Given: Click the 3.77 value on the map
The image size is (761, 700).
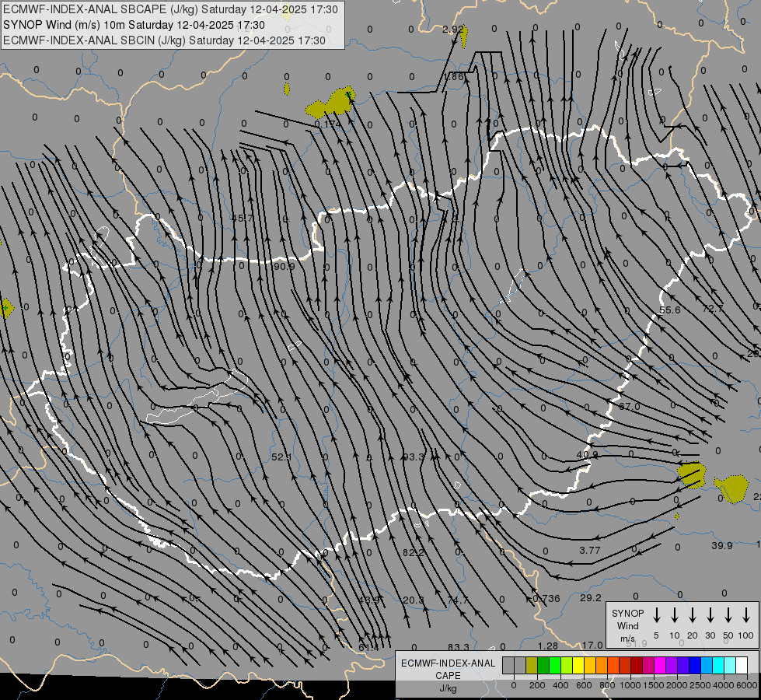Looking at the screenshot, I should tap(590, 551).
